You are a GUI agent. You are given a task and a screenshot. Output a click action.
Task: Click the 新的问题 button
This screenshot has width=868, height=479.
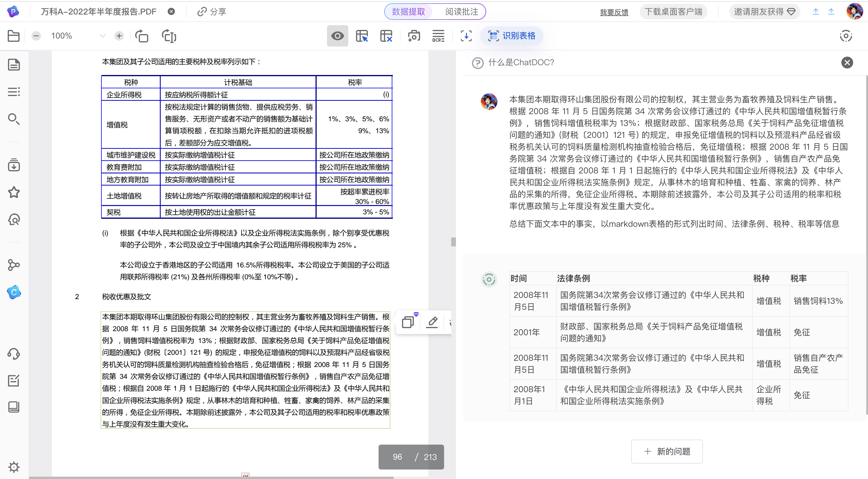tap(666, 451)
